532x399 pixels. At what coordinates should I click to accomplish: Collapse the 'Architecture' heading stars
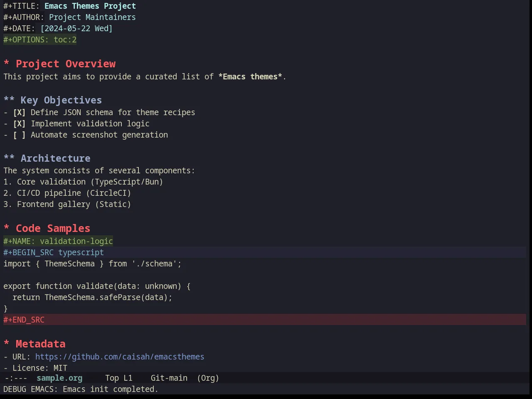[9, 158]
